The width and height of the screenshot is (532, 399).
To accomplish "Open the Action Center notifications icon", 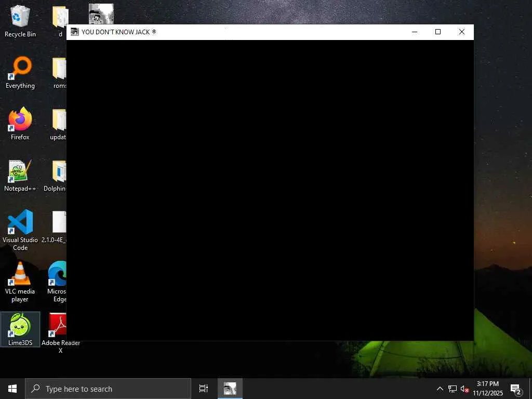I will point(516,389).
